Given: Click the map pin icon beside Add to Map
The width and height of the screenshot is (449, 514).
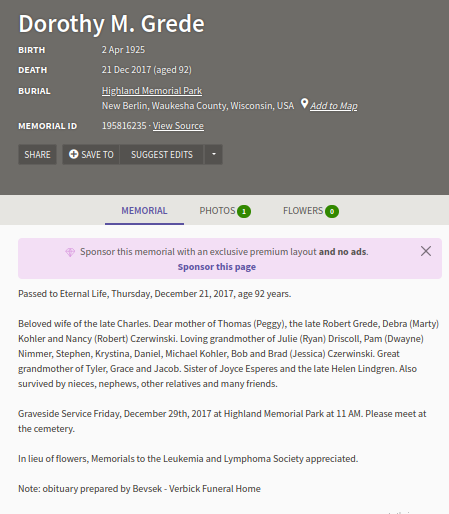Looking at the screenshot, I should tap(304, 104).
